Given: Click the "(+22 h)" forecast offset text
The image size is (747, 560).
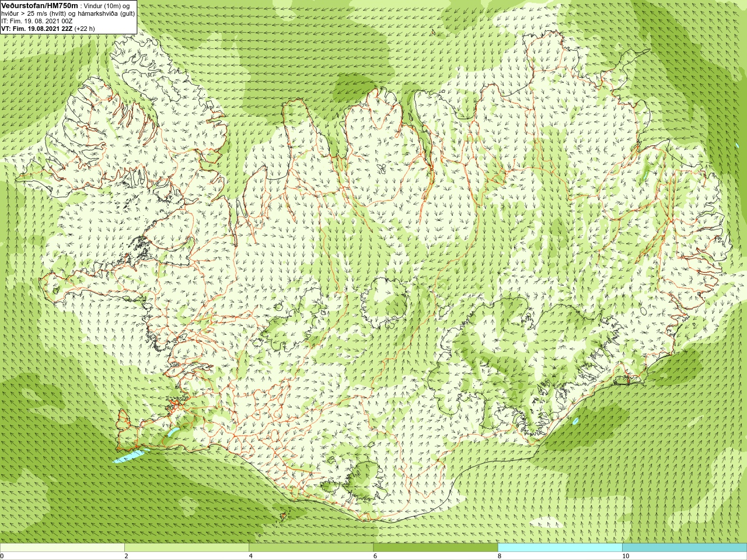Looking at the screenshot, I should 85,29.
